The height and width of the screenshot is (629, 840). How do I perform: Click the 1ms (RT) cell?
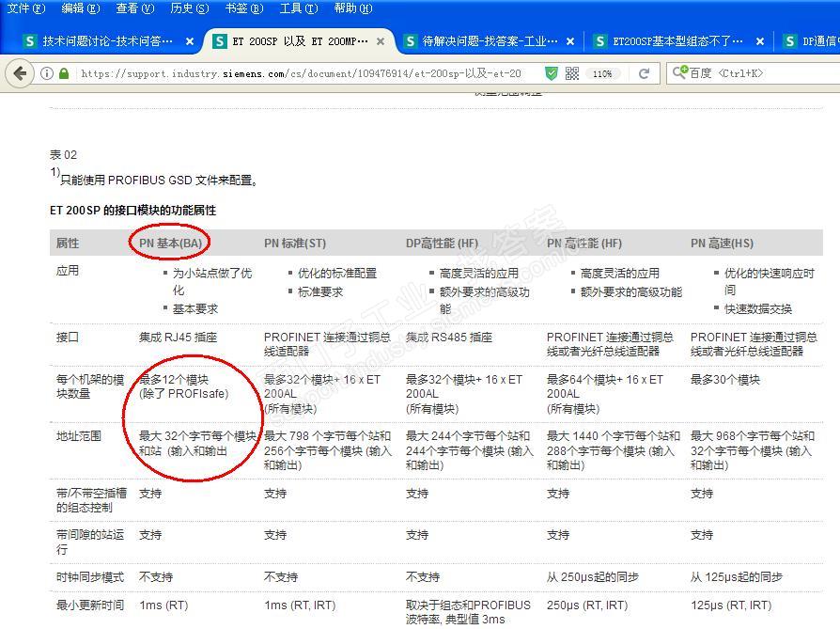pos(163,605)
